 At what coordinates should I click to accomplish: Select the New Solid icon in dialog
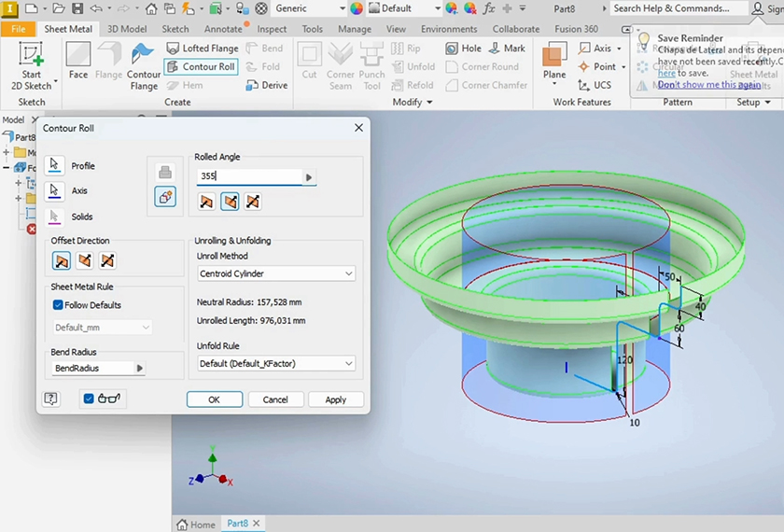[165, 197]
